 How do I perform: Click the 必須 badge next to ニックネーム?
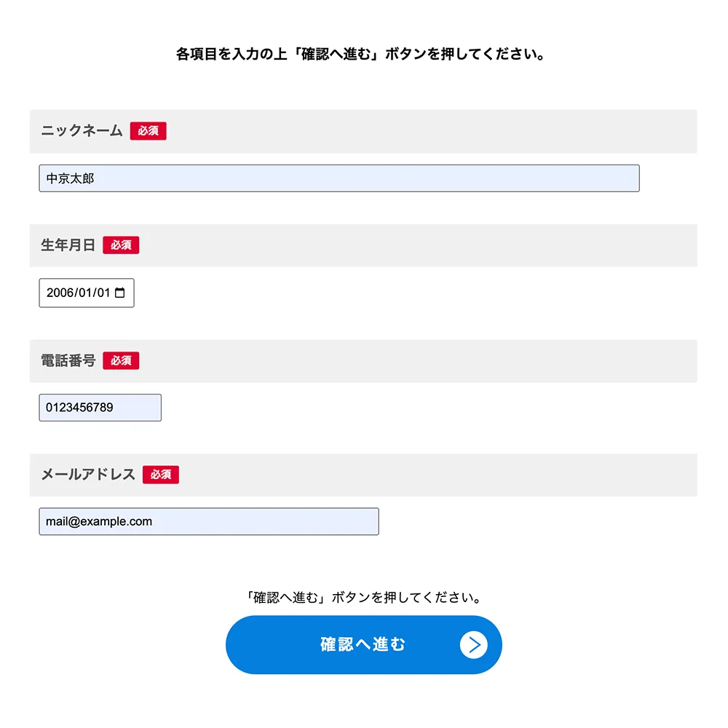149,131
